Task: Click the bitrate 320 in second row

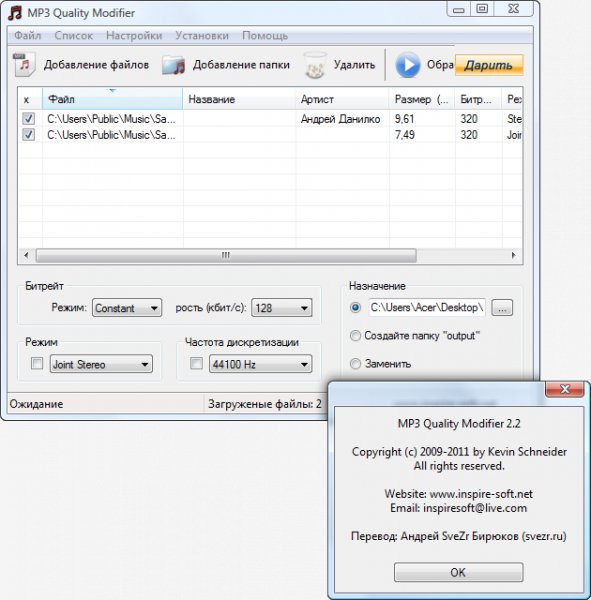Action: (469, 135)
